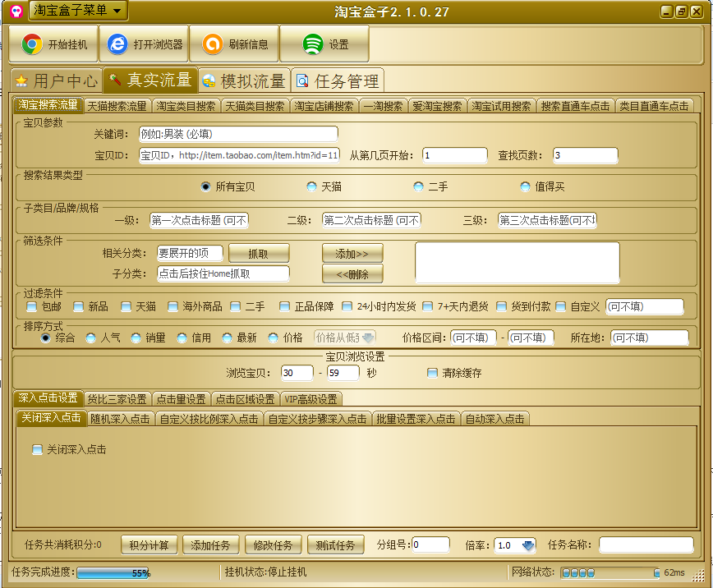The image size is (713, 588).
Task: Check the 海外商品 filter
Action: point(172,307)
